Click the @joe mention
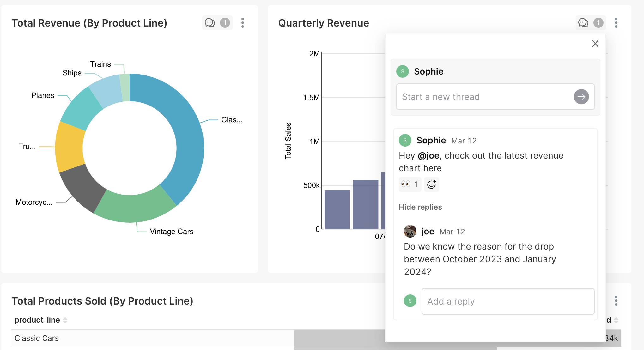This screenshot has height=350, width=644. click(428, 155)
